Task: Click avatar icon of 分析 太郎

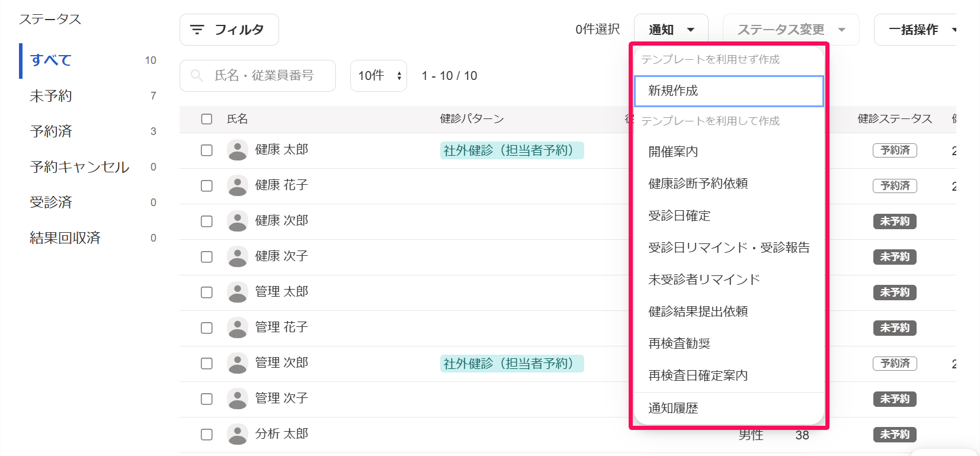Action: coord(238,434)
